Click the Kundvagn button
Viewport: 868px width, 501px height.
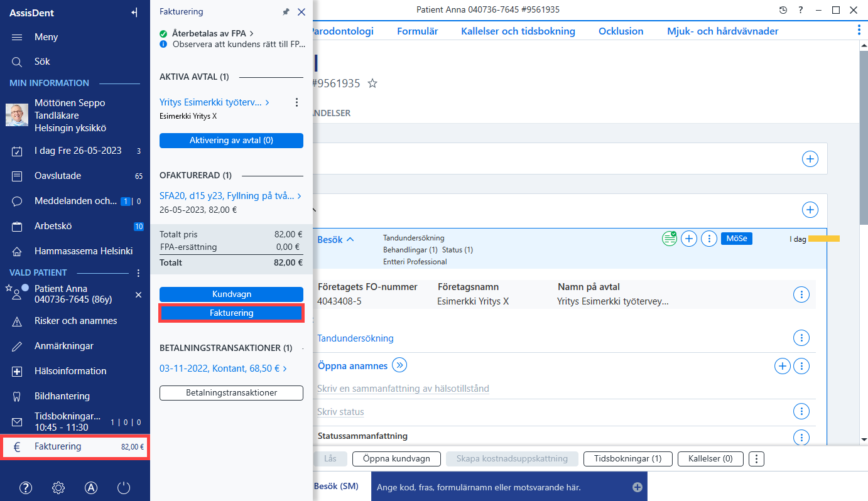coord(231,294)
